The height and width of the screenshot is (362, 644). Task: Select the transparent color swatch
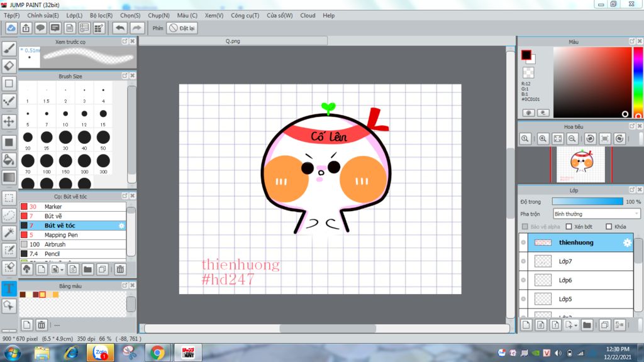(x=528, y=73)
